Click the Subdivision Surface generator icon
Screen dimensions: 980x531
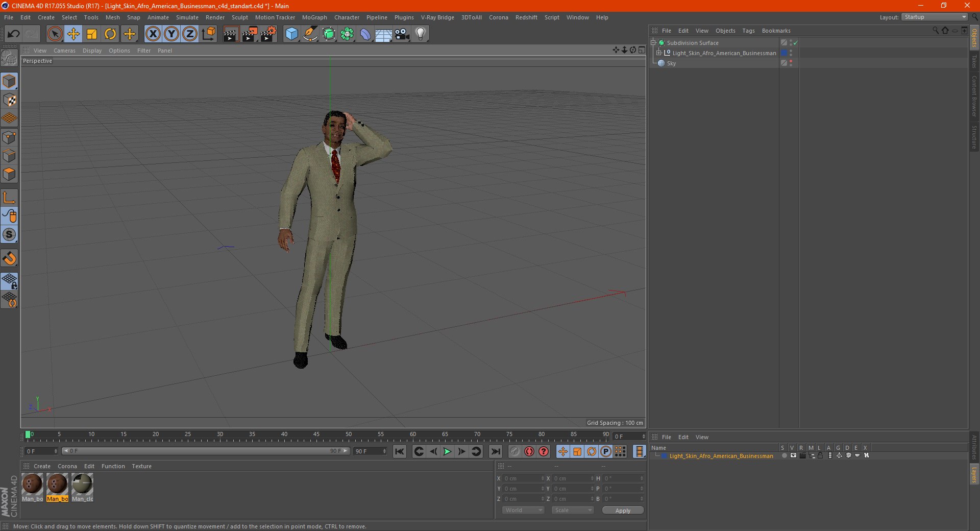click(x=329, y=34)
